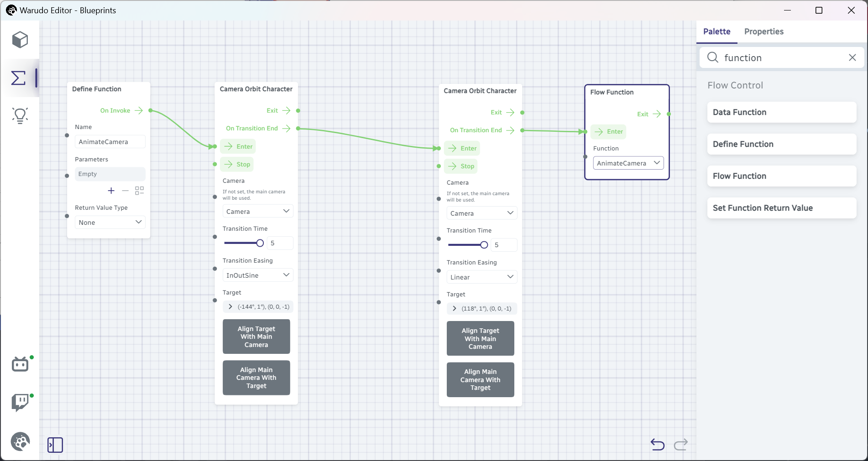Image resolution: width=868 pixels, height=461 pixels.
Task: Click the Flow Control category heading
Action: pyautogui.click(x=735, y=85)
